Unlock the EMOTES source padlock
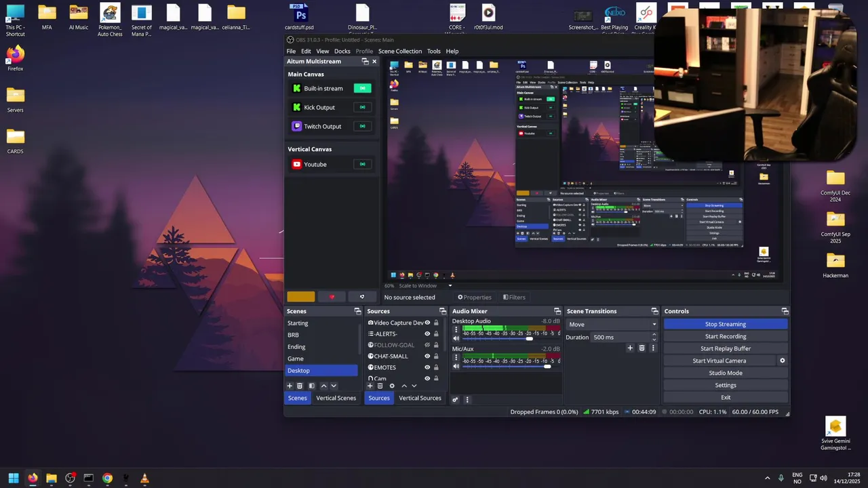The width and height of the screenshot is (868, 488). (436, 367)
